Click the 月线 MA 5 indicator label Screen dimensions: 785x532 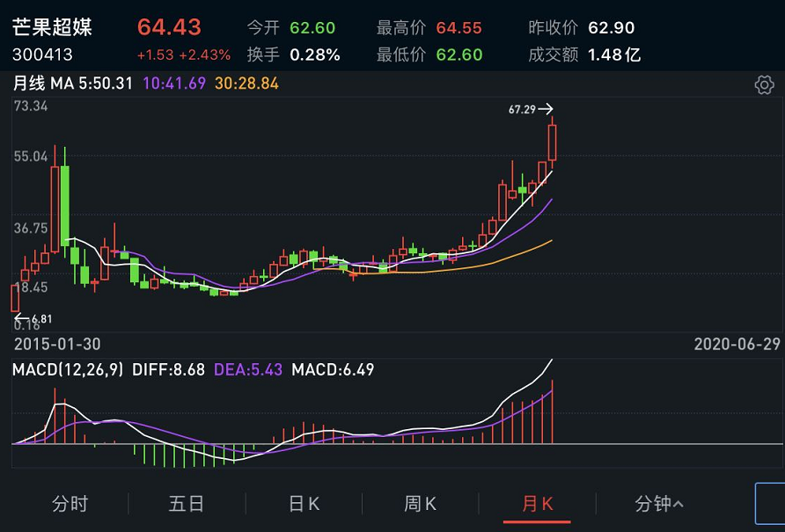(72, 83)
